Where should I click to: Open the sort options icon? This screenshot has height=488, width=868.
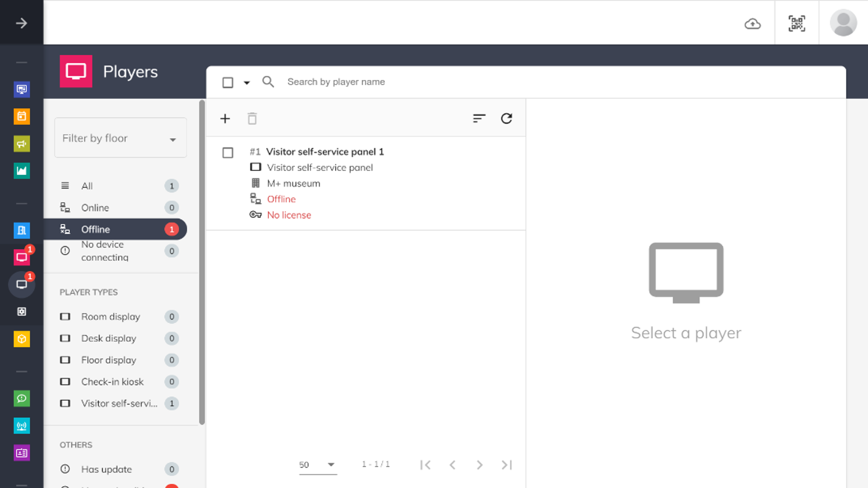point(479,119)
